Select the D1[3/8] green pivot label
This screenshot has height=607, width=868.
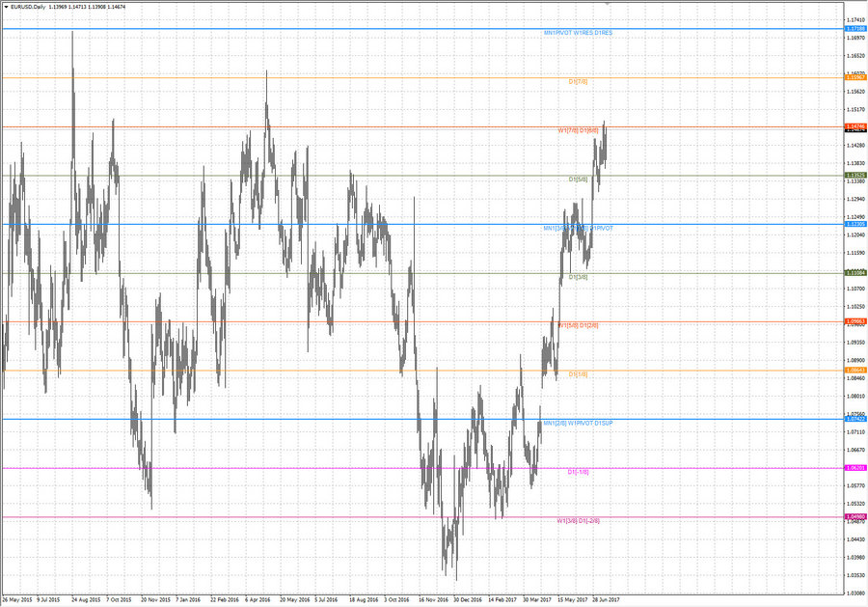[x=578, y=278]
